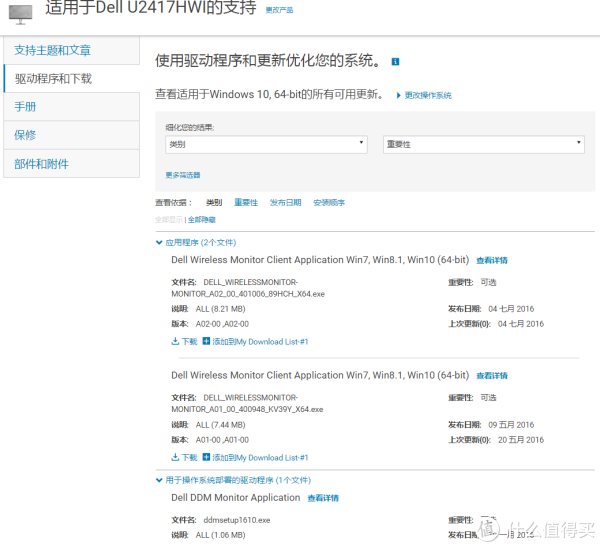Open the change product link
The image size is (600, 547).
pos(279,10)
